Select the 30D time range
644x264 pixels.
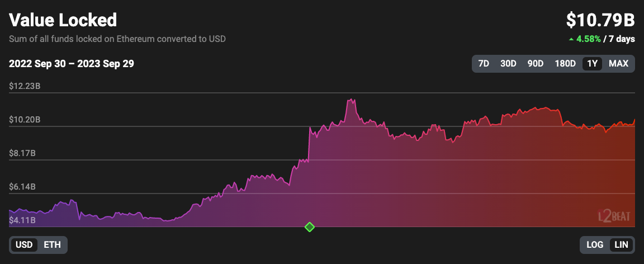click(x=508, y=64)
